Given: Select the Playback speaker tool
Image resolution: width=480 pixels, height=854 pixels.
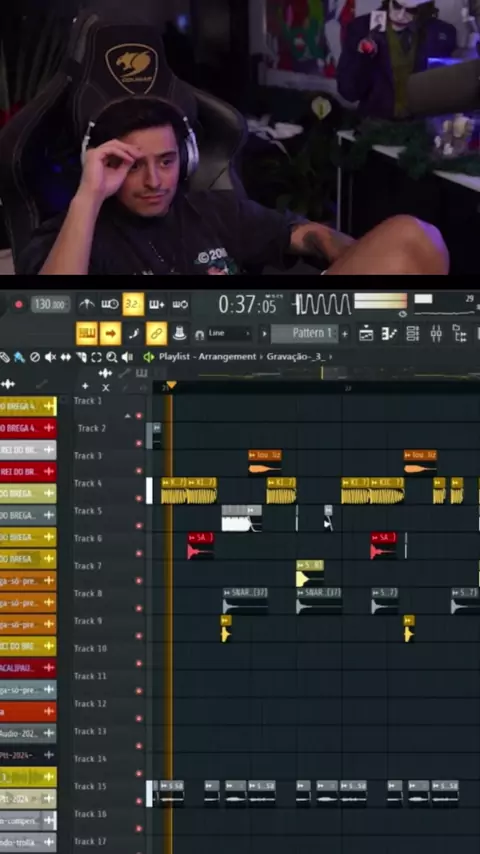Looking at the screenshot, I should click(x=127, y=357).
